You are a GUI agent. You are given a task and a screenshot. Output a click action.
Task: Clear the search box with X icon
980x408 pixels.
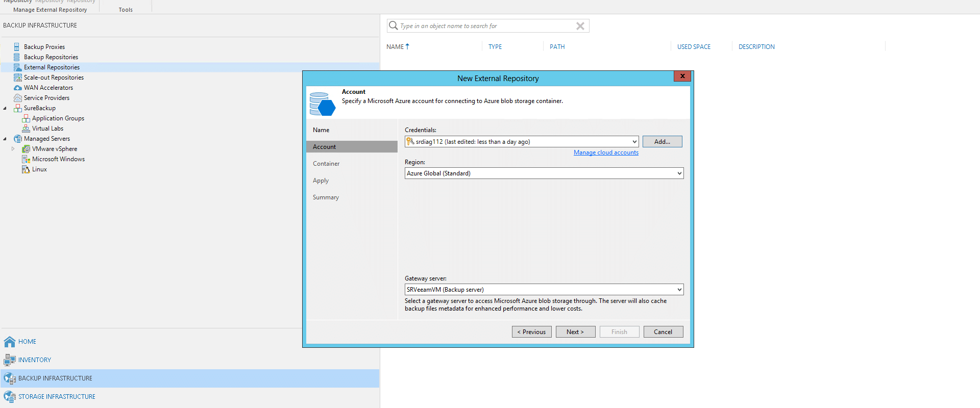tap(580, 26)
